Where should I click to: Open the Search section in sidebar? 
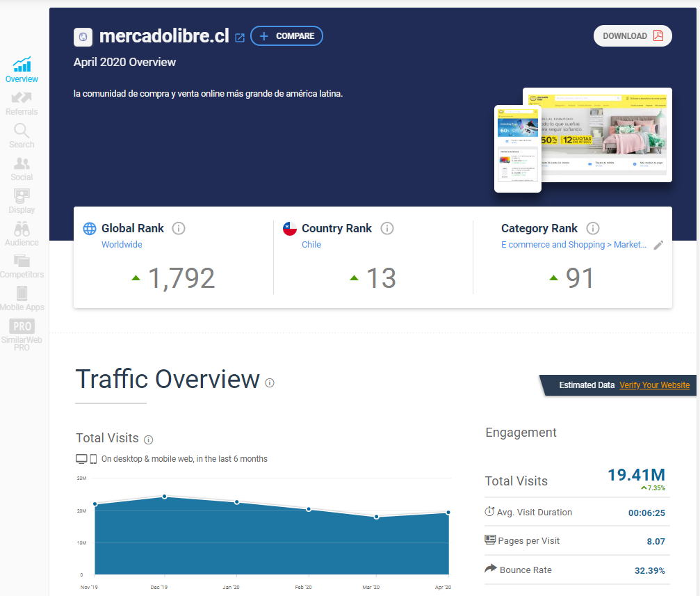click(22, 136)
